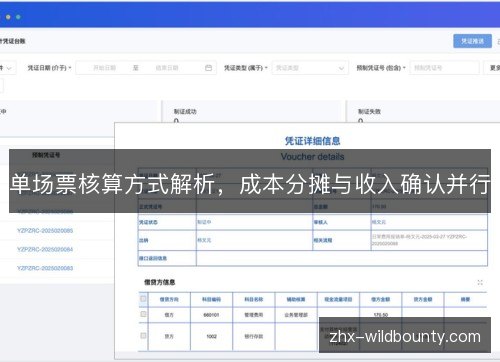Click the 管理费用 account name cell
This screenshot has width=500, height=362.
pyautogui.click(x=254, y=315)
